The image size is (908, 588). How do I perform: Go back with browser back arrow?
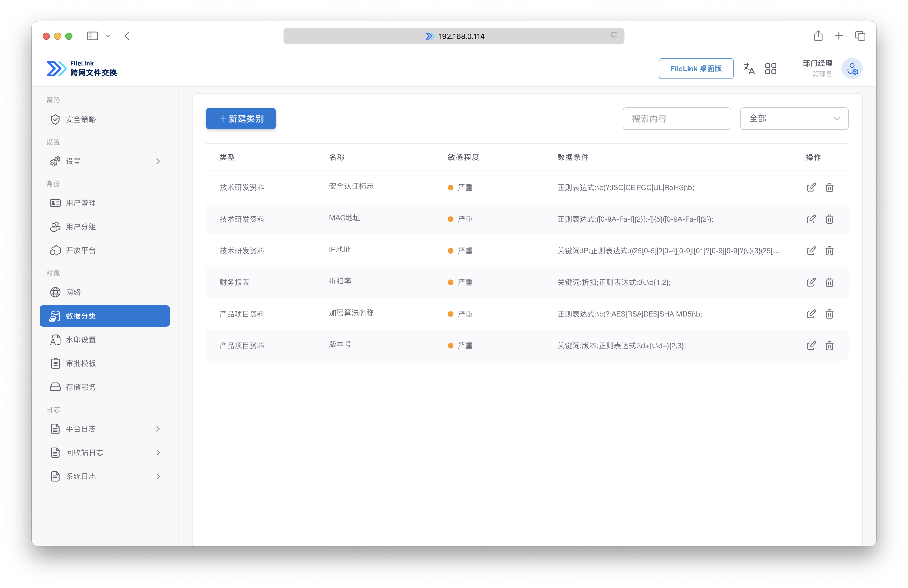click(127, 36)
